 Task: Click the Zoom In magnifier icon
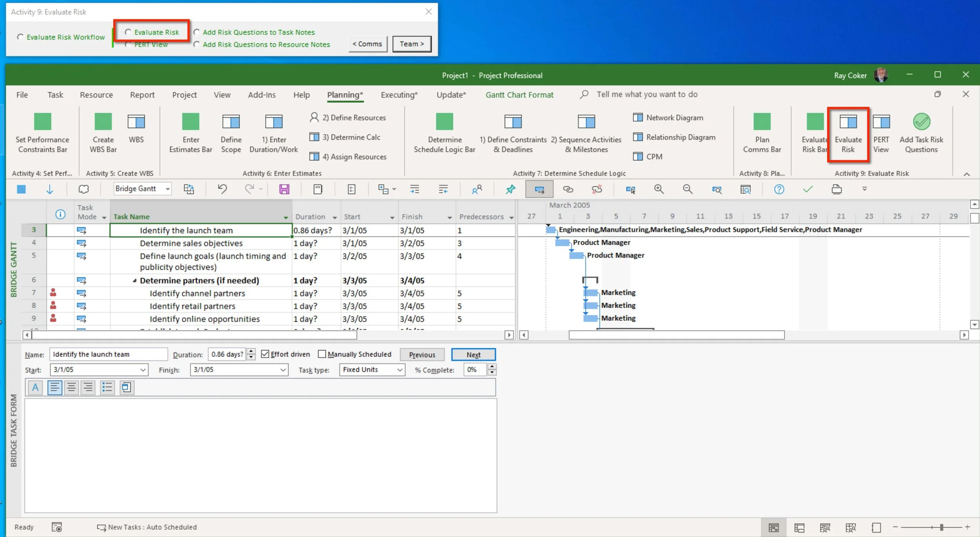(x=659, y=190)
